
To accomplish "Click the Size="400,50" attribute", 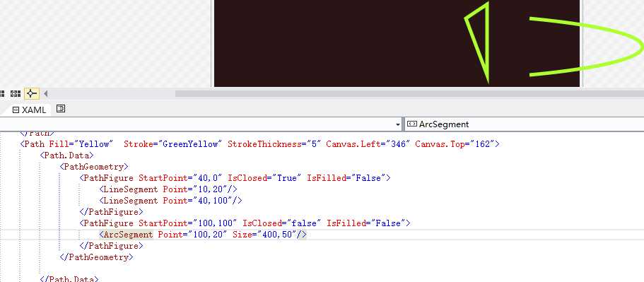I will [264, 235].
